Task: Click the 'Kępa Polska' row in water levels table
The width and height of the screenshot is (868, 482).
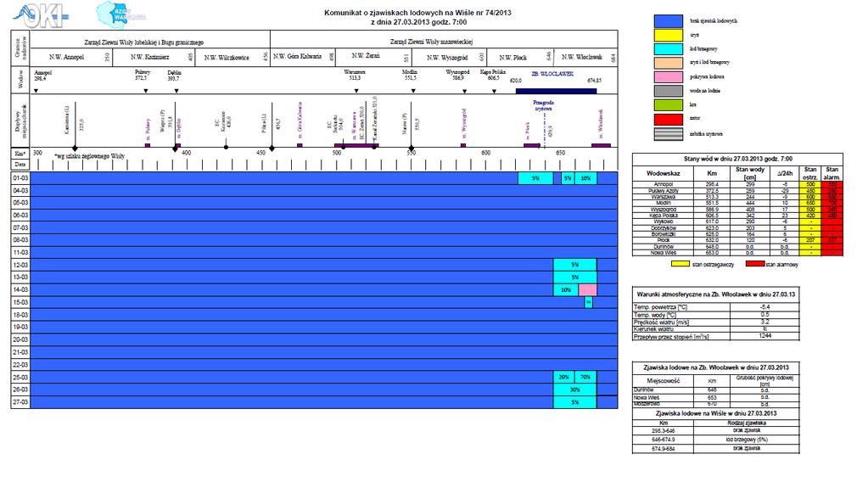Action: point(737,216)
